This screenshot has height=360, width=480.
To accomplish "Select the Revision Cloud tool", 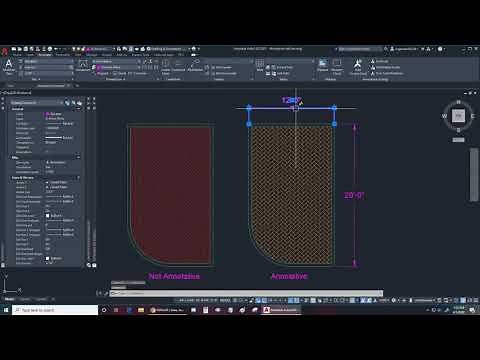I will [337, 66].
